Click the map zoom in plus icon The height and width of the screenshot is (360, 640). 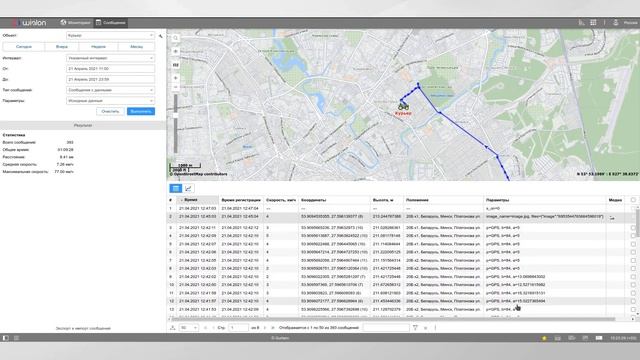(176, 78)
